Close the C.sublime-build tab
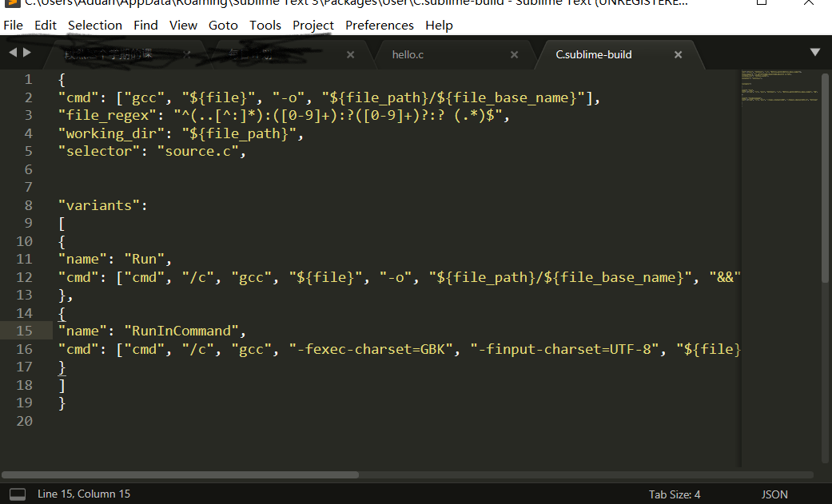The height and width of the screenshot is (504, 832). [678, 54]
